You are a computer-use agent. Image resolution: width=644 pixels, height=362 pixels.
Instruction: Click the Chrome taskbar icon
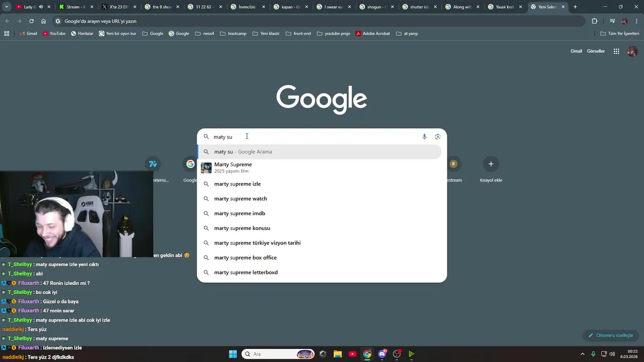pos(367,354)
